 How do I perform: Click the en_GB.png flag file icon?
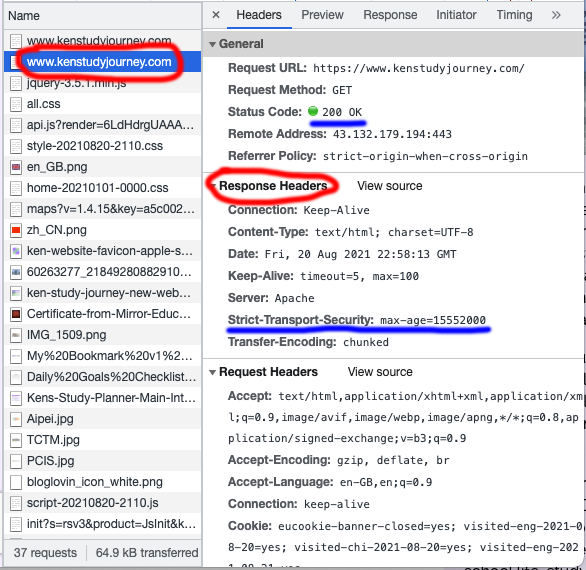pyautogui.click(x=16, y=167)
